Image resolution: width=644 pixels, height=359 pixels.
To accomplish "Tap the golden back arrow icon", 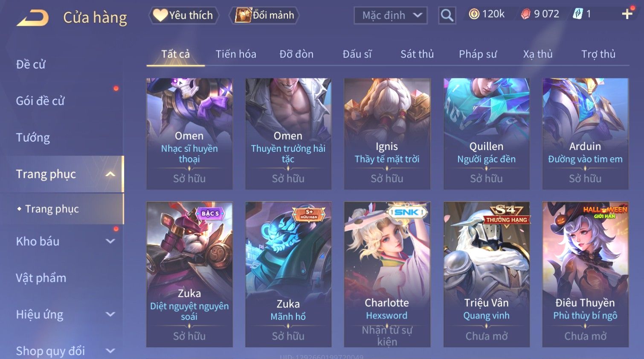I will point(32,18).
